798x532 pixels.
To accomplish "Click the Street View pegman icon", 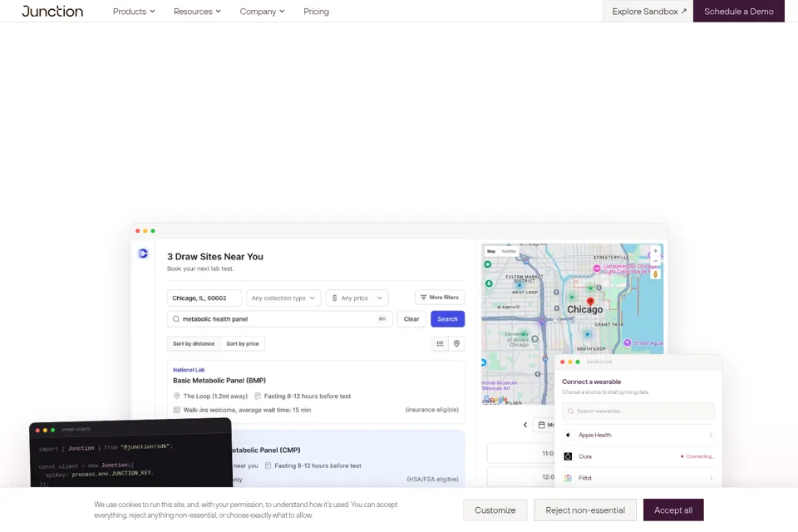I will click(x=656, y=274).
